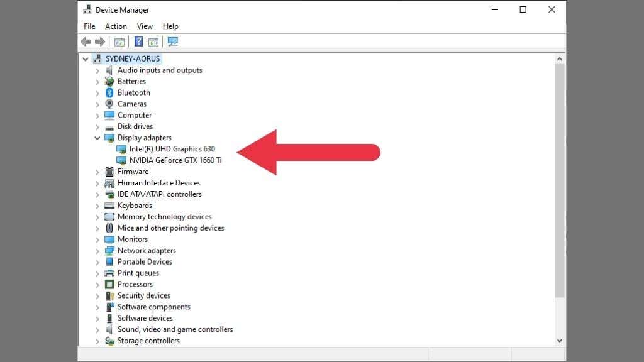Expand the Bluetooth category arrow

97,93
